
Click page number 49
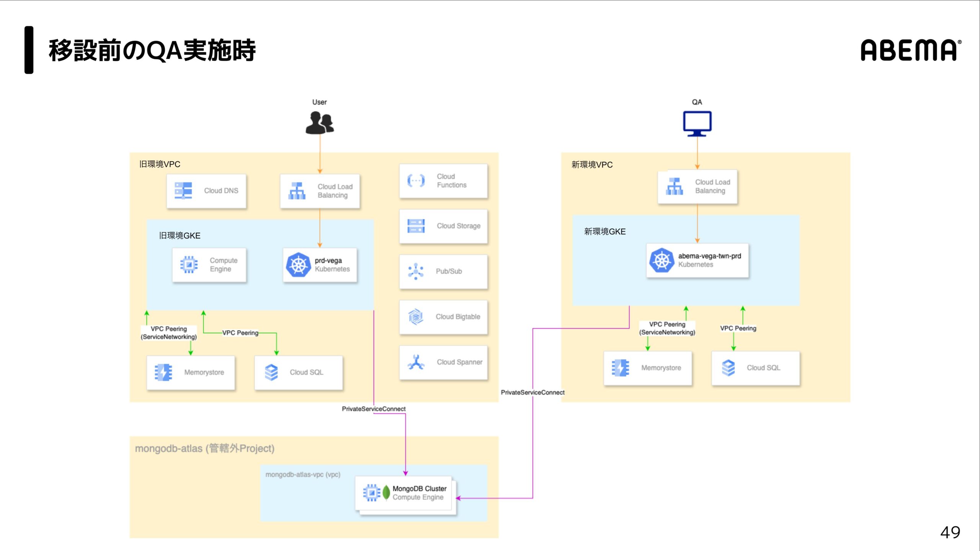point(950,532)
